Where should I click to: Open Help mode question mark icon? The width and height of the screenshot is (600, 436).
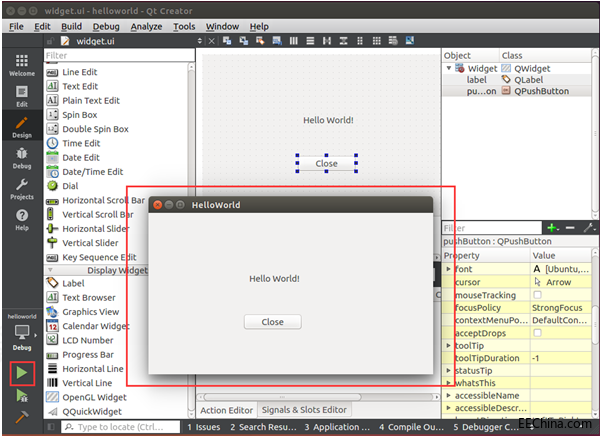click(x=22, y=220)
